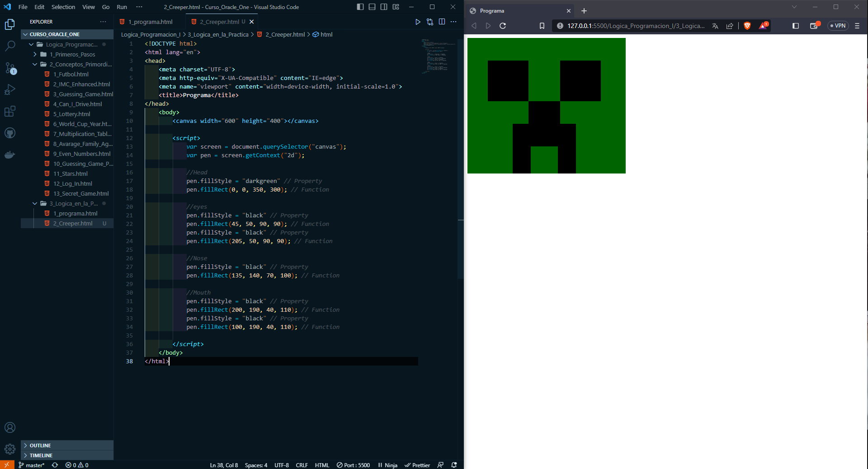Click Port : 5500 Live Server status
Image resolution: width=868 pixels, height=469 pixels.
pos(353,465)
